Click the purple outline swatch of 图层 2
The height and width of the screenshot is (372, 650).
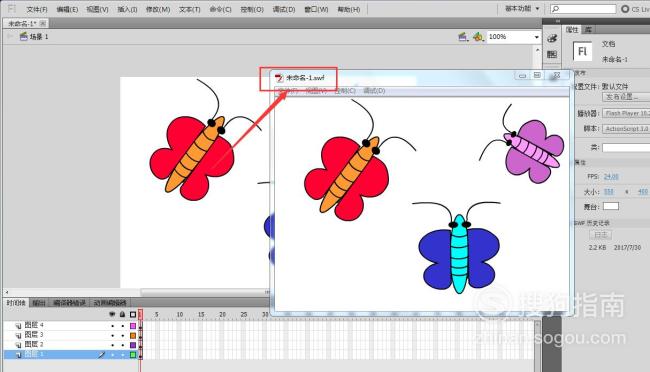pos(133,345)
